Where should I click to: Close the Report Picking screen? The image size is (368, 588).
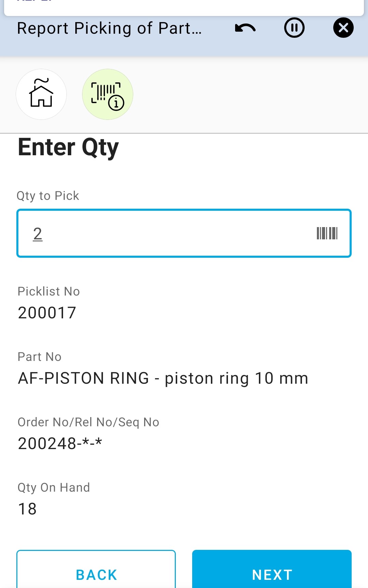pyautogui.click(x=343, y=28)
